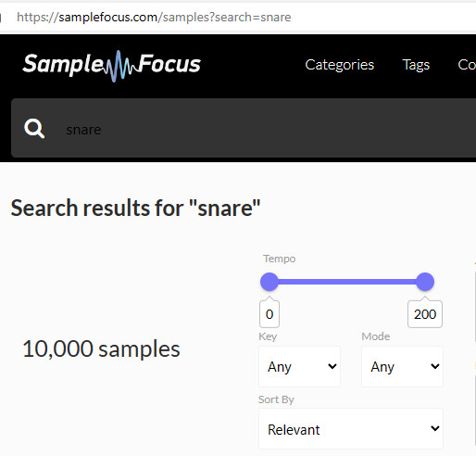Click the chevron arrow in Mode box
Screen dimensions: 476x456
[x=435, y=366]
